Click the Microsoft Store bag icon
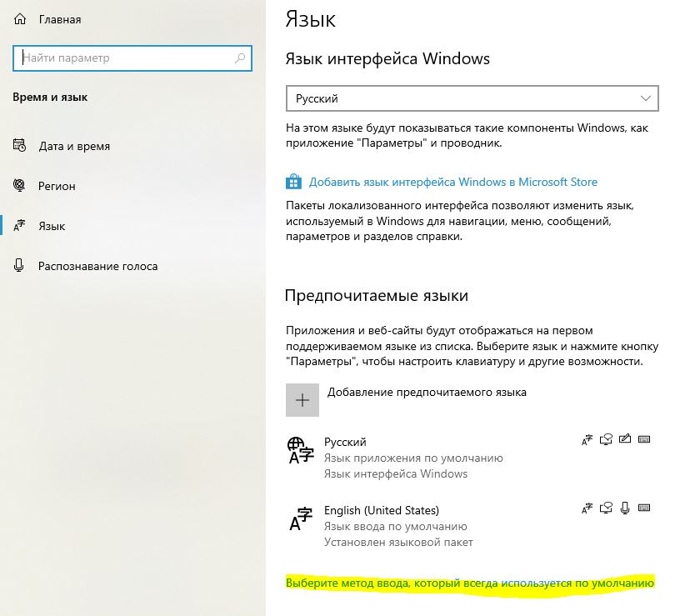This screenshot has height=616, width=690. (293, 182)
